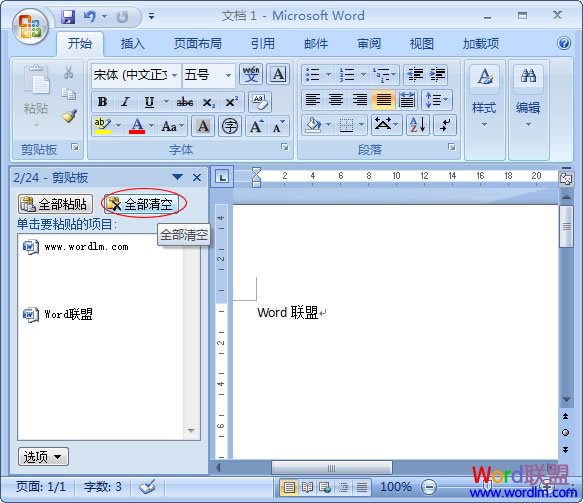
Task: Click the Copy icon in clipboard group
Action: [x=68, y=94]
